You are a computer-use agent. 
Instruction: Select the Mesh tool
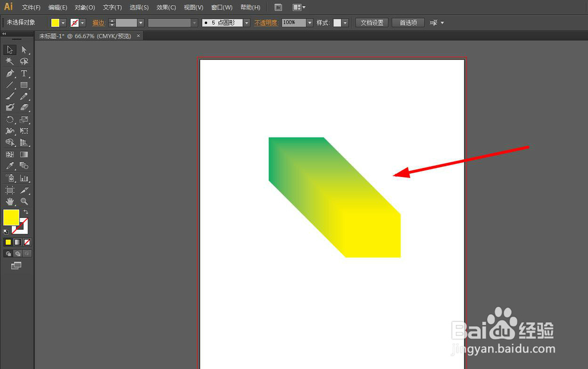(10, 155)
